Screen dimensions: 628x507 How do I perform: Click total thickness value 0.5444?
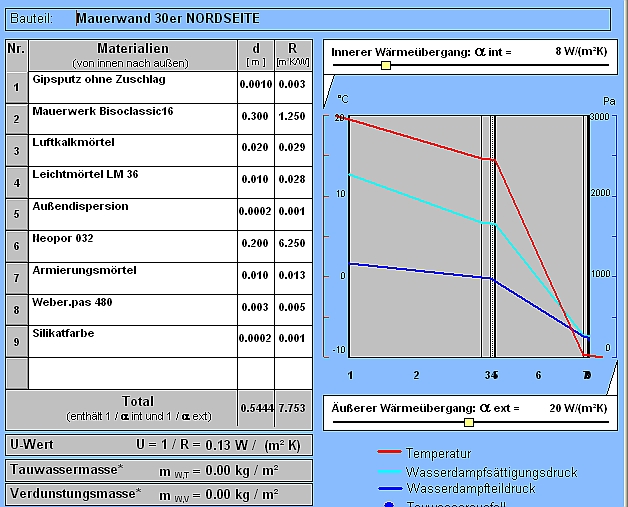(256, 408)
